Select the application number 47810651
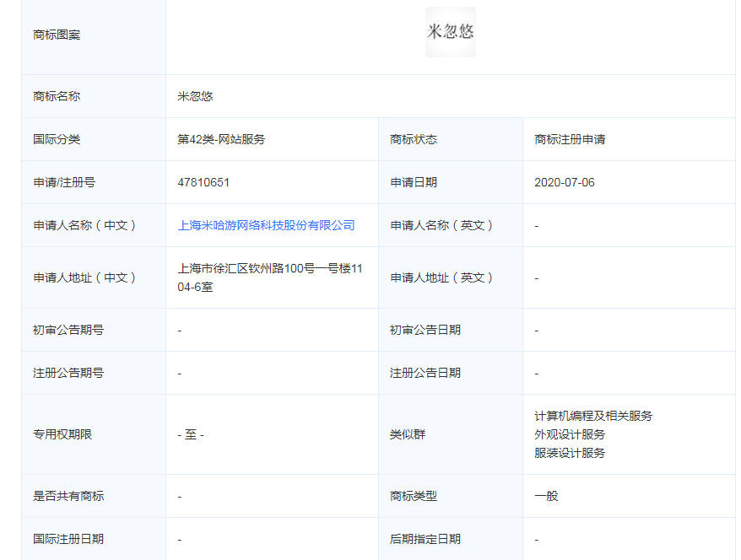Viewport: 741px width, 560px height. 203,182
